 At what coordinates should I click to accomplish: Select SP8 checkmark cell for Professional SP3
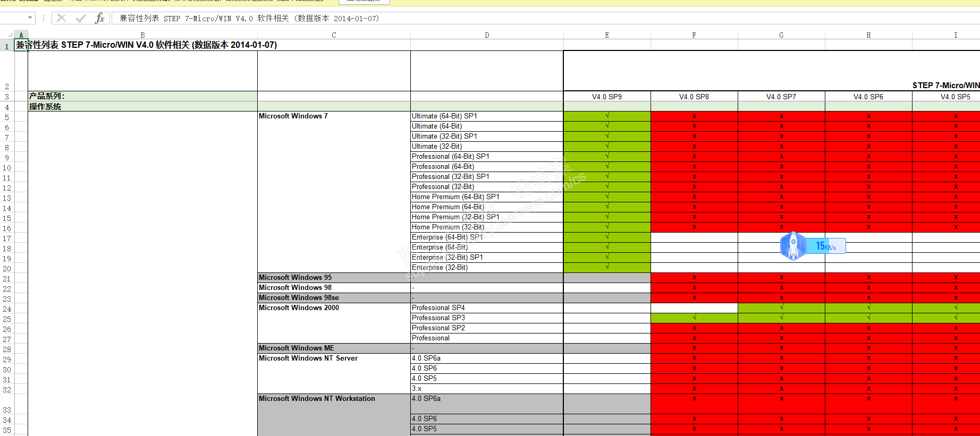694,318
